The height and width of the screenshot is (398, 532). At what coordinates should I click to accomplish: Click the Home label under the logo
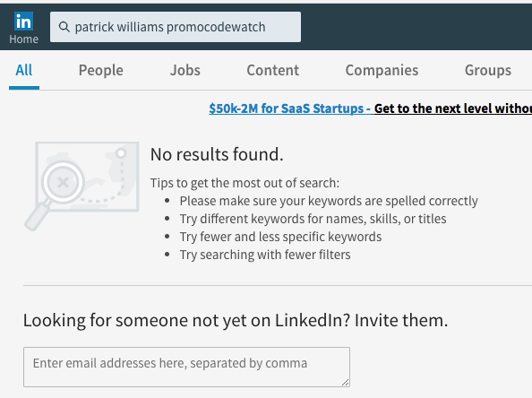click(23, 39)
